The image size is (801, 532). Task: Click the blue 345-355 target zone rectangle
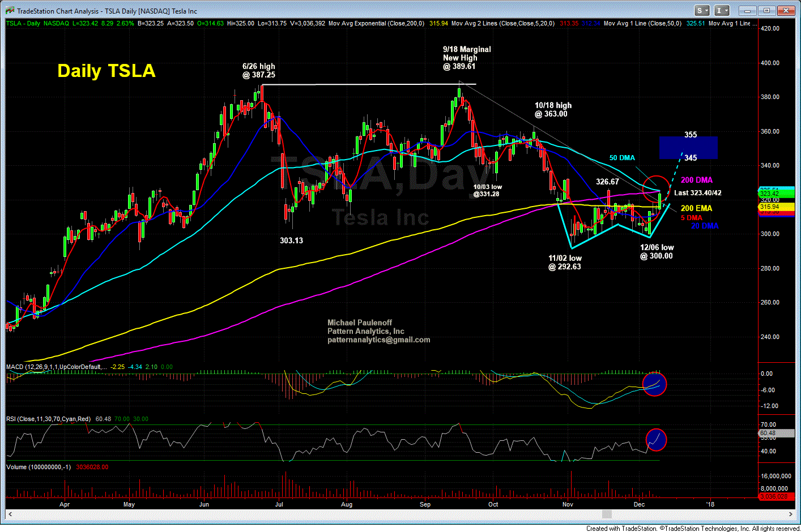coord(688,148)
